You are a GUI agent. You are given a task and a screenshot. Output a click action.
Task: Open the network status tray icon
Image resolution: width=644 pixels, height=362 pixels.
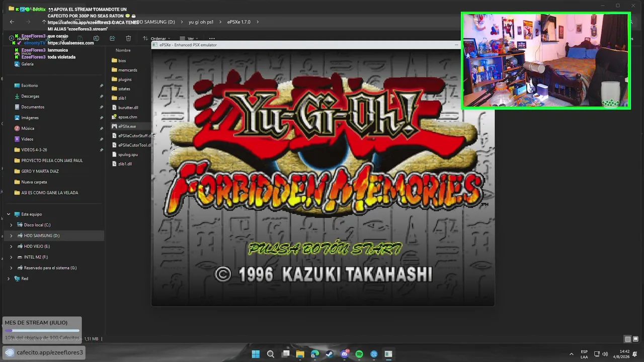click(x=597, y=354)
